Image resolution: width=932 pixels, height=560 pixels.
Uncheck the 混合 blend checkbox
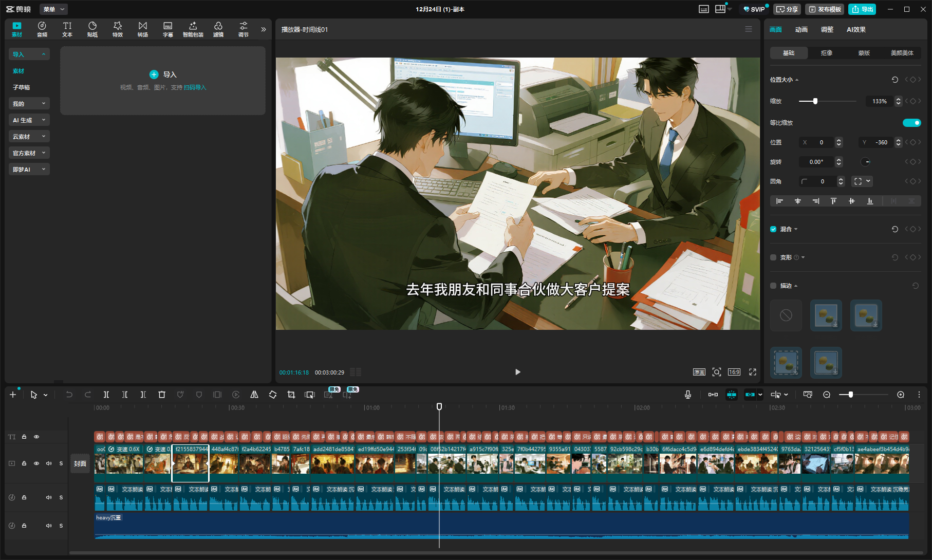point(773,229)
